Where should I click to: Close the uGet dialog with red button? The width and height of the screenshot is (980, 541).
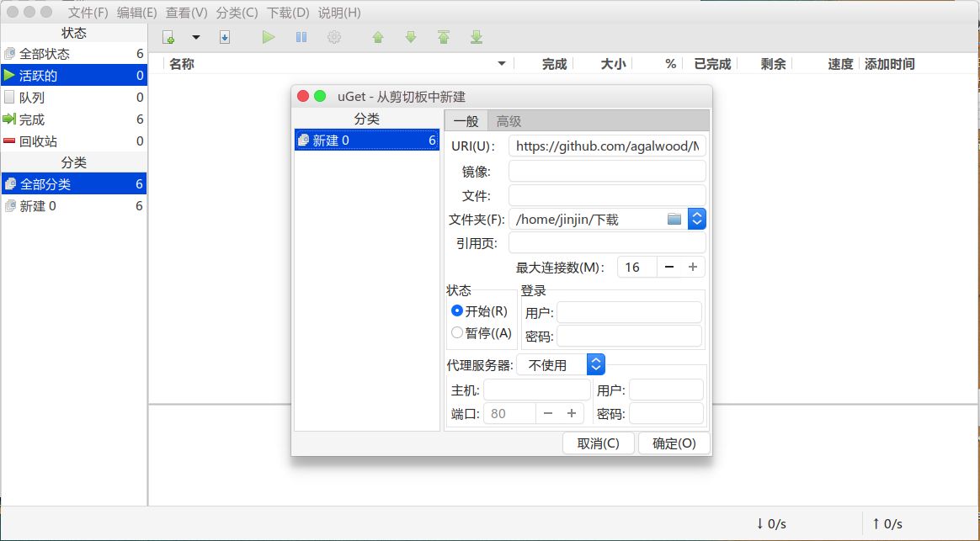click(303, 96)
